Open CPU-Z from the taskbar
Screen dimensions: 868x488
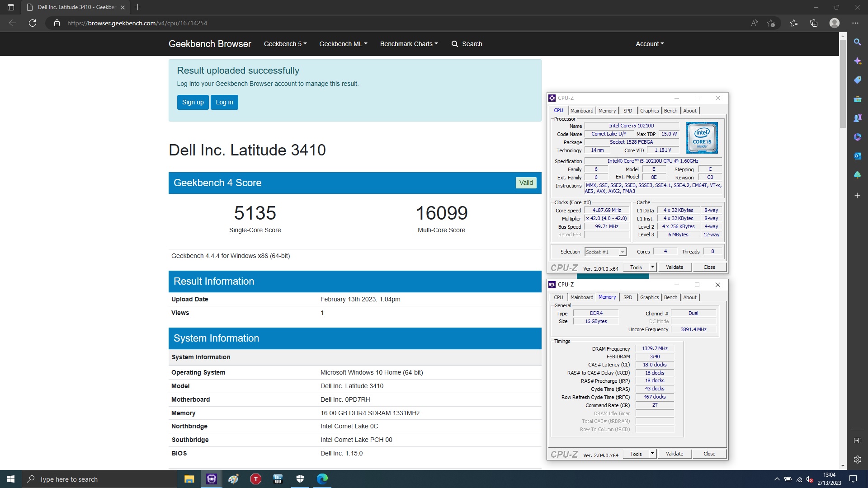click(x=211, y=479)
